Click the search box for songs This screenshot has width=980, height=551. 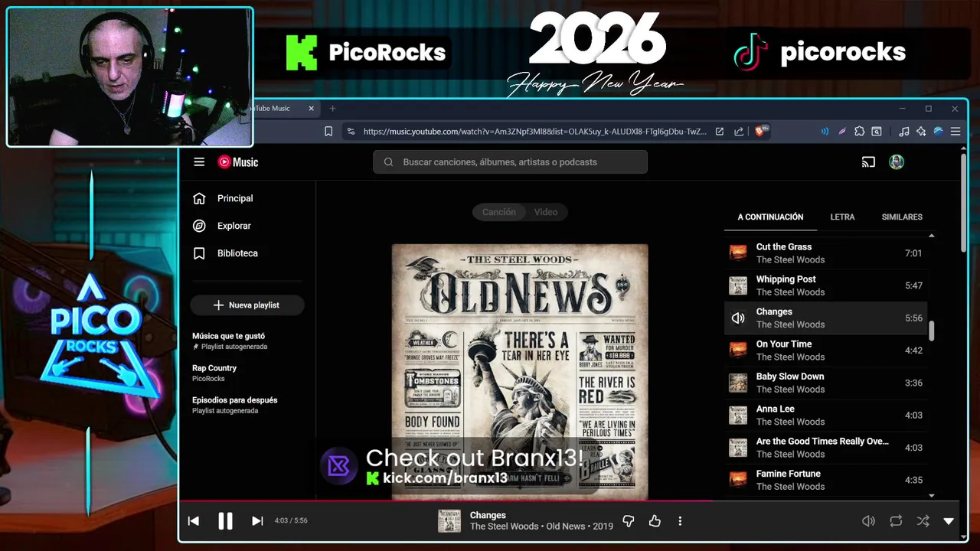coord(510,162)
